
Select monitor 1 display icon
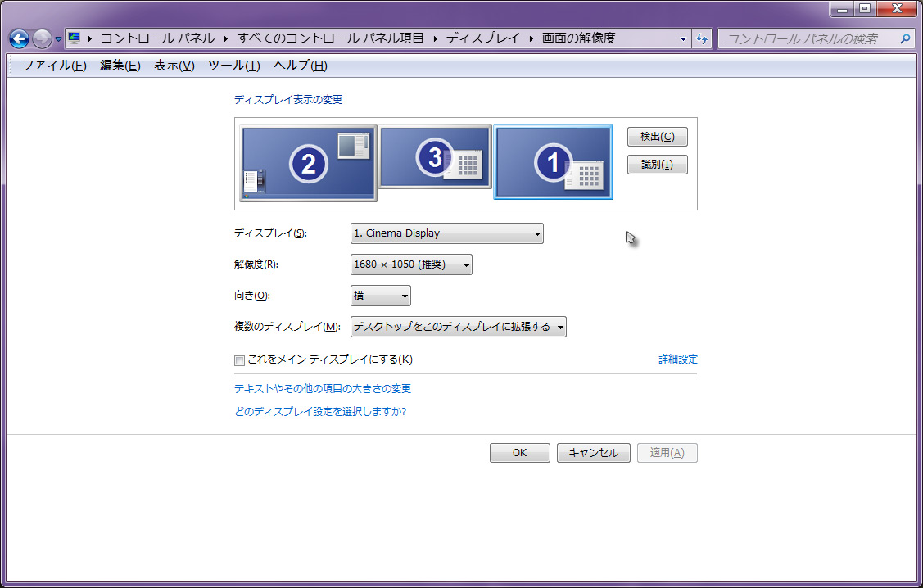point(553,162)
